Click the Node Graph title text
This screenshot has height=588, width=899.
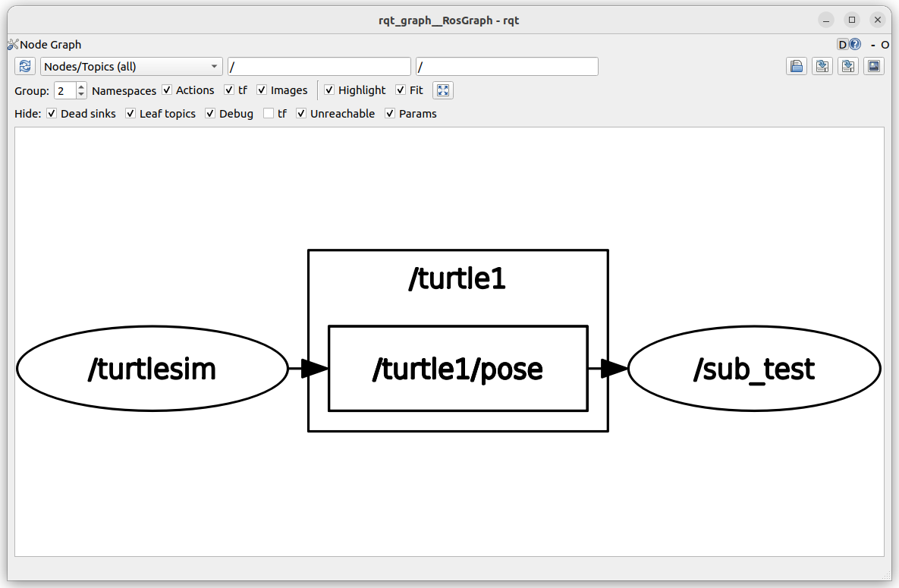51,45
